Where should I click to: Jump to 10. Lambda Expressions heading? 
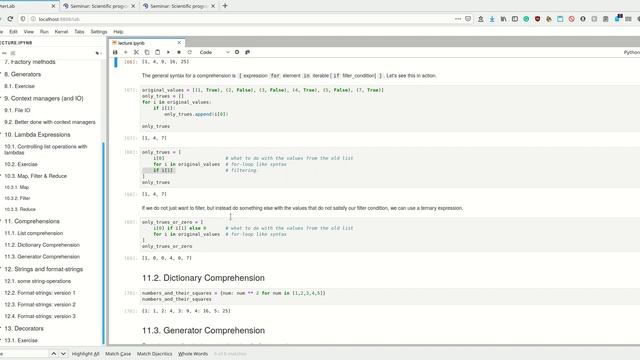click(37, 135)
